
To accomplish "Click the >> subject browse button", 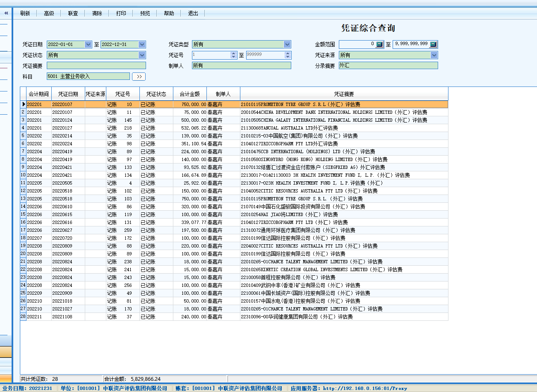I will click(139, 77).
